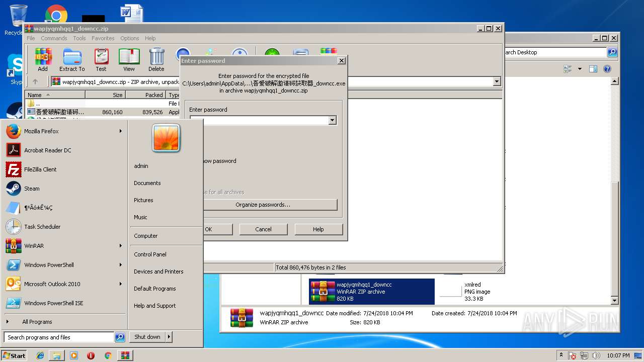Click Internet Explorer icon on taskbar
Viewport: 644px width, 362px height.
(x=40, y=355)
